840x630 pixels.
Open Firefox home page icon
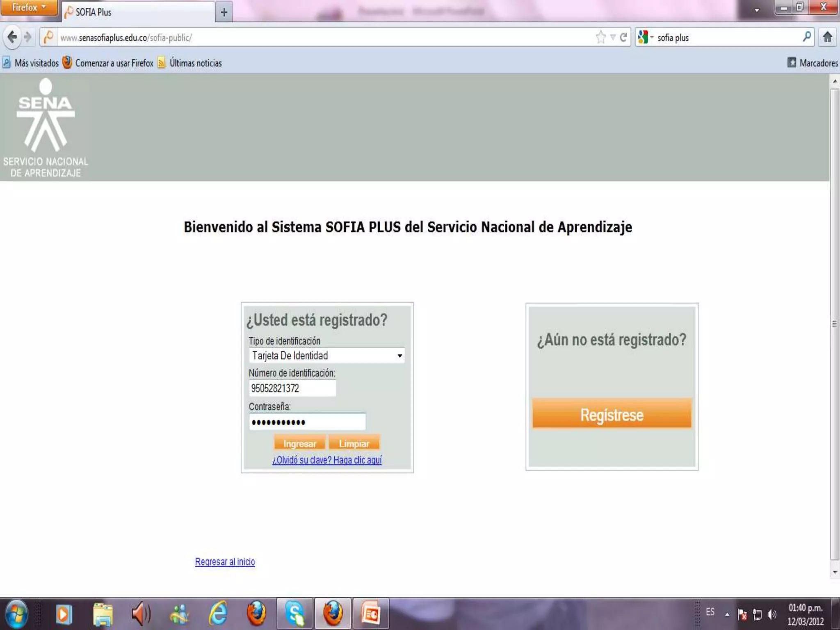pos(827,37)
